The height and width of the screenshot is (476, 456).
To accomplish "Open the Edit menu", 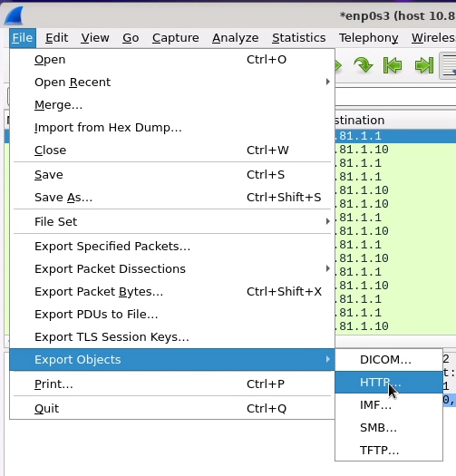I will [x=56, y=38].
